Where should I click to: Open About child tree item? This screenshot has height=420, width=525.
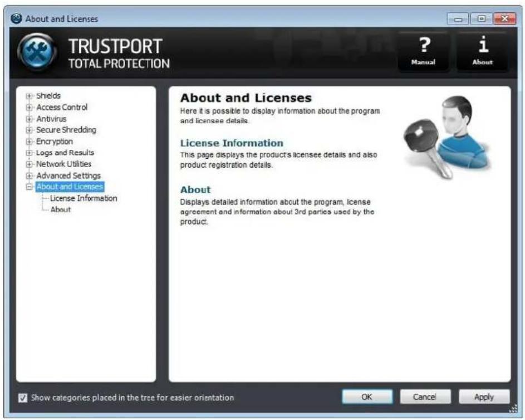(x=61, y=209)
